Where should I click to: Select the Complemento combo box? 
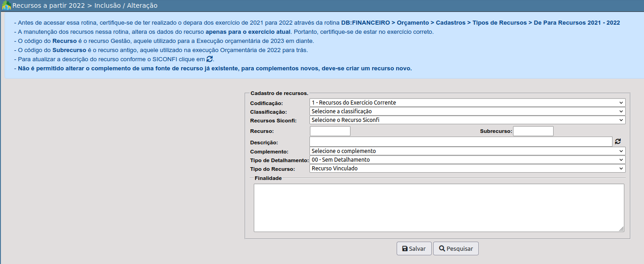pyautogui.click(x=467, y=151)
